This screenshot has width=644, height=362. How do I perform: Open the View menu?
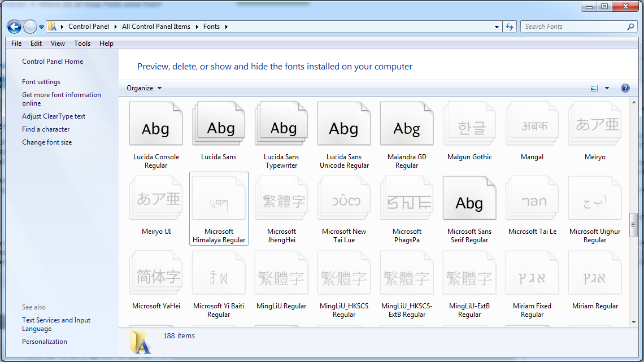tap(58, 43)
